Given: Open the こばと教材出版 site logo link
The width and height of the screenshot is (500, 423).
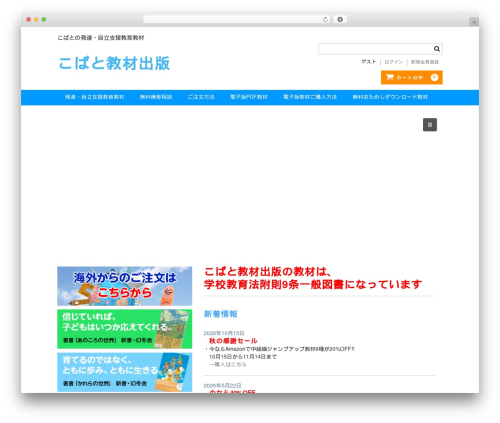Looking at the screenshot, I should tap(114, 63).
